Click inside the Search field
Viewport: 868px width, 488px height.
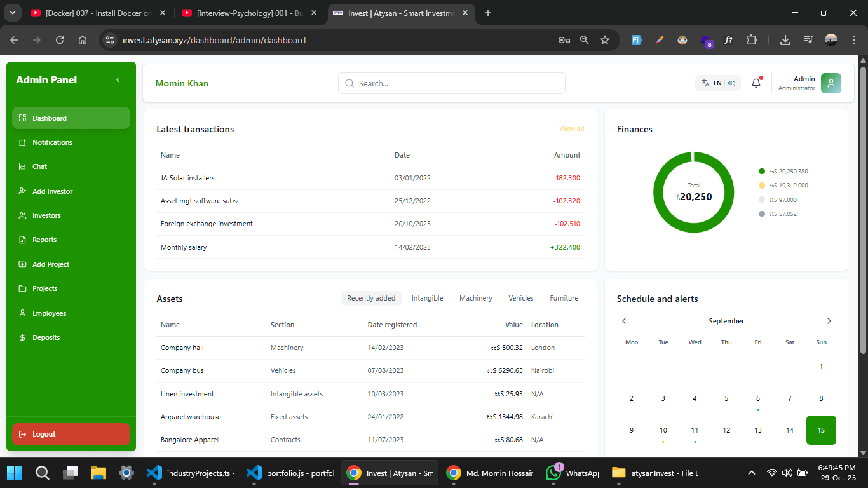tap(451, 83)
